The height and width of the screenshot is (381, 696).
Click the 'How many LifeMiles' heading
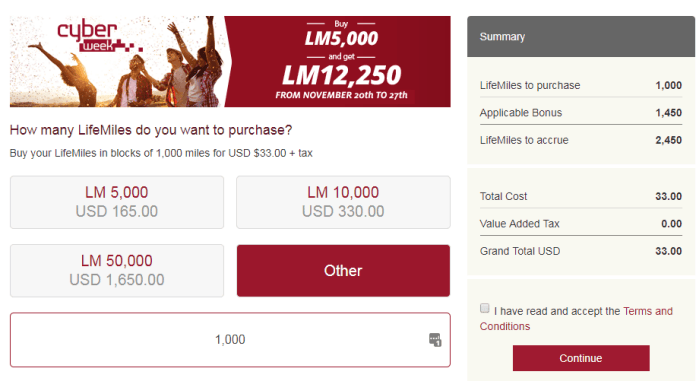(151, 130)
